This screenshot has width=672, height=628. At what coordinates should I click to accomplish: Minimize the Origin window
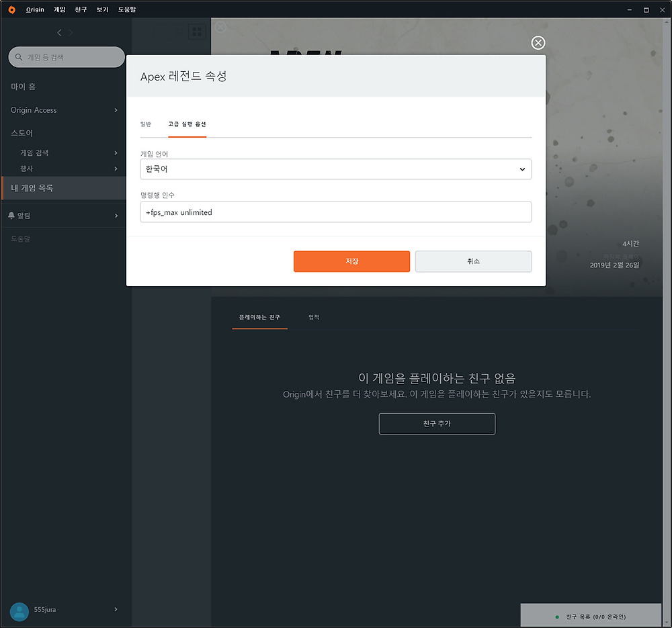(630, 9)
